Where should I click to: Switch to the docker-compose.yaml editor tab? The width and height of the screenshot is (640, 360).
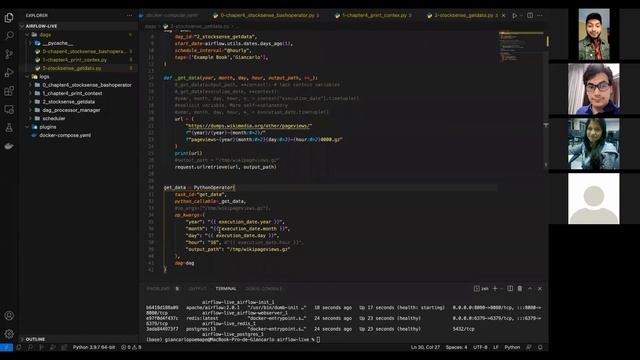(172, 16)
